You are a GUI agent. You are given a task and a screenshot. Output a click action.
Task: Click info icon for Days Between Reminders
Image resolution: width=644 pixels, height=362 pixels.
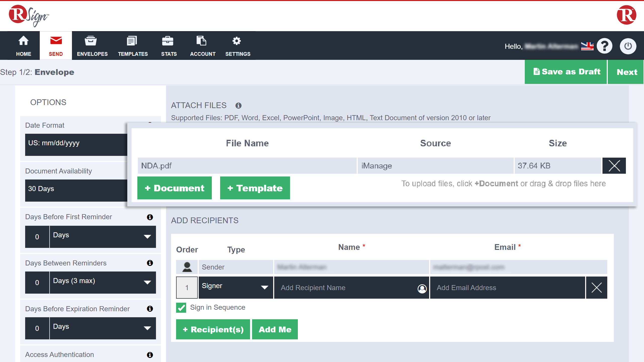pos(150,263)
